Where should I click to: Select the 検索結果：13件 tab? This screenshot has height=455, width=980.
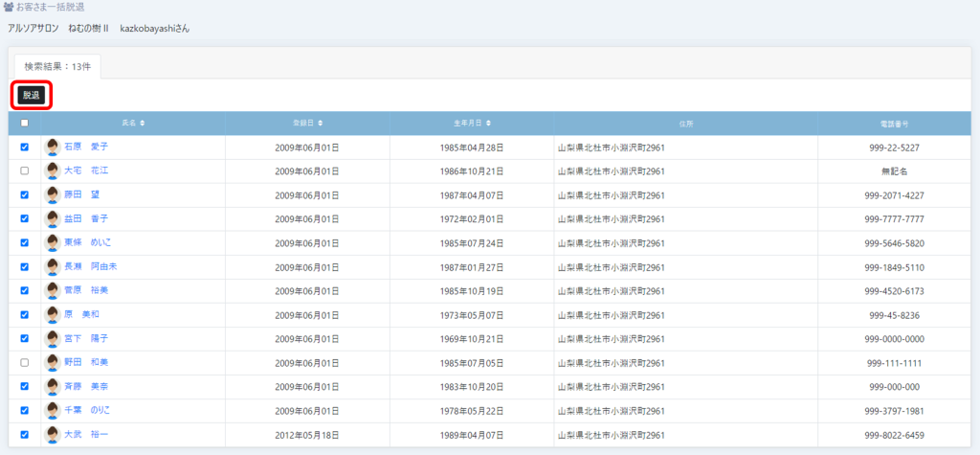point(59,66)
